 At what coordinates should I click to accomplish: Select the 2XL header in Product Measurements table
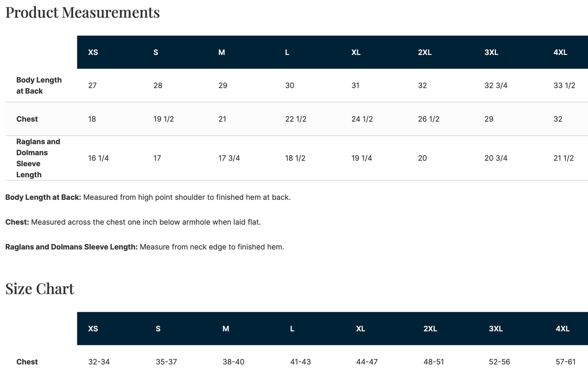[425, 52]
